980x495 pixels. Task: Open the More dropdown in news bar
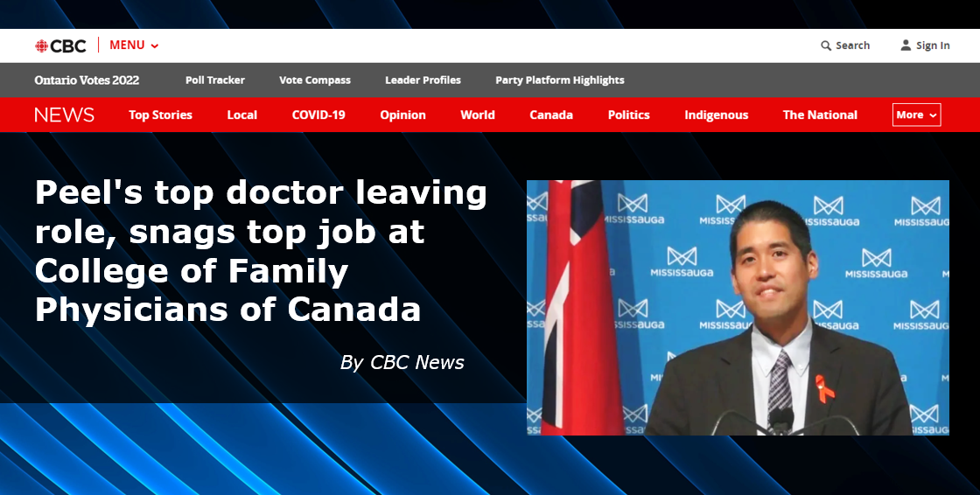tap(916, 115)
